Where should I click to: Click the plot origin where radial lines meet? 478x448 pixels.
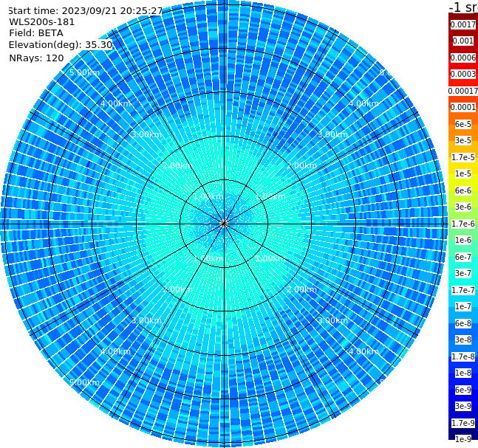coord(224,224)
